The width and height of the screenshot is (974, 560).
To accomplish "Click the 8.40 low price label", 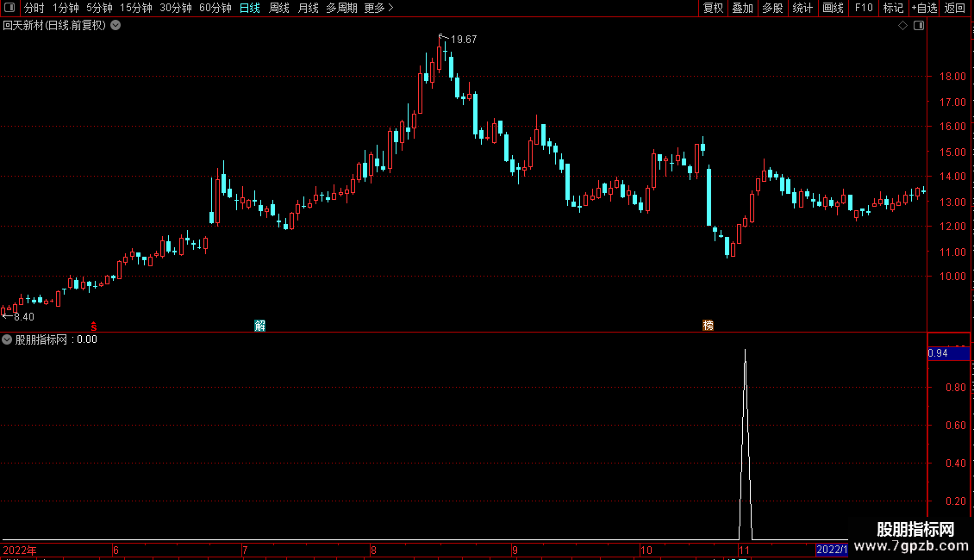I will click(23, 317).
